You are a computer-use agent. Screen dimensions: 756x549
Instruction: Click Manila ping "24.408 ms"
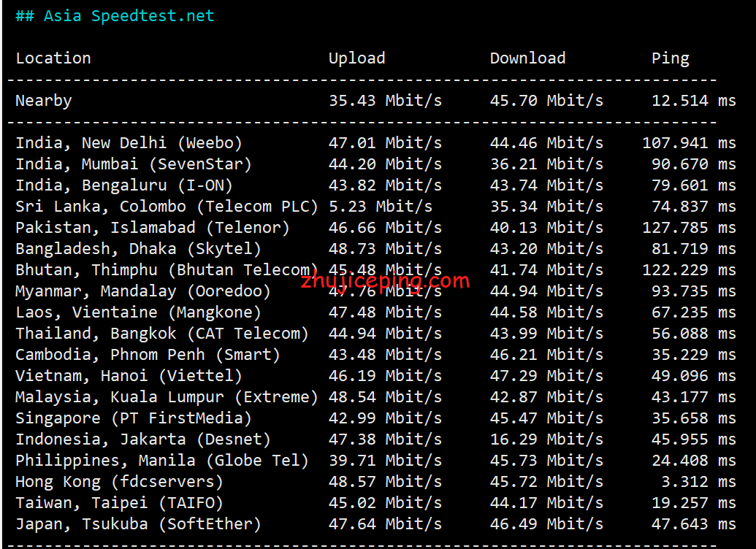694,461
